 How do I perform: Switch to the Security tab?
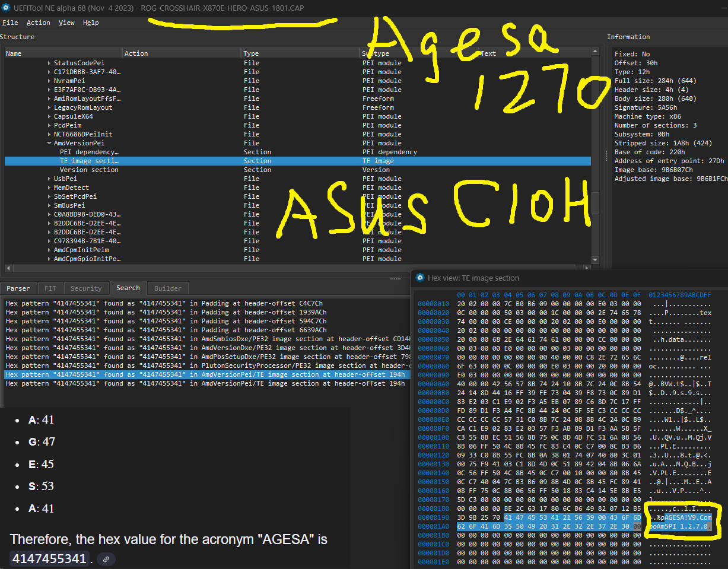[86, 288]
